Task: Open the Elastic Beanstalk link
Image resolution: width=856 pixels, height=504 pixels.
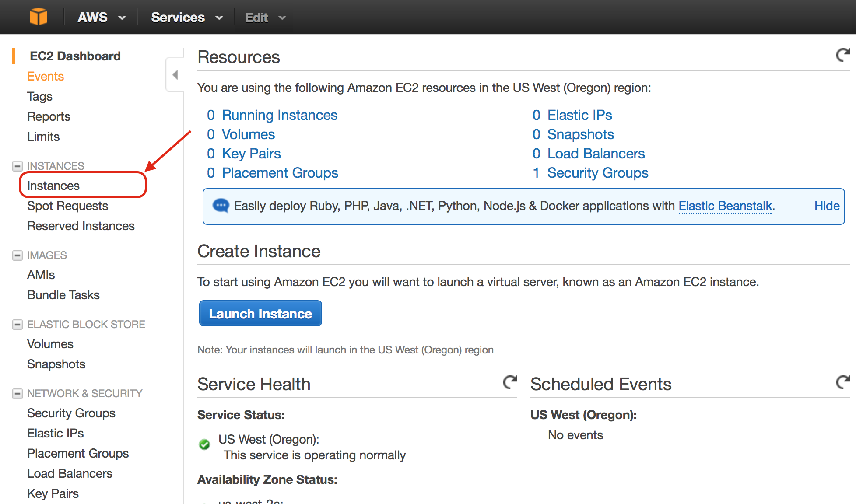Action: (x=725, y=206)
